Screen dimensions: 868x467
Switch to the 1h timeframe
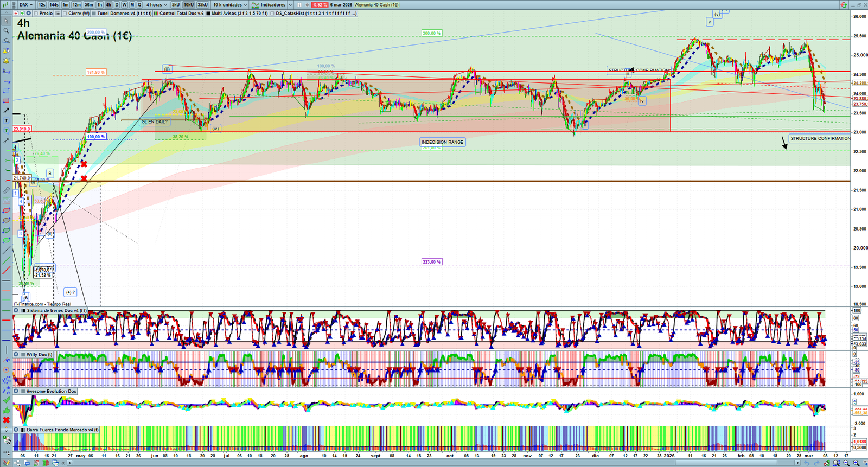pos(99,5)
